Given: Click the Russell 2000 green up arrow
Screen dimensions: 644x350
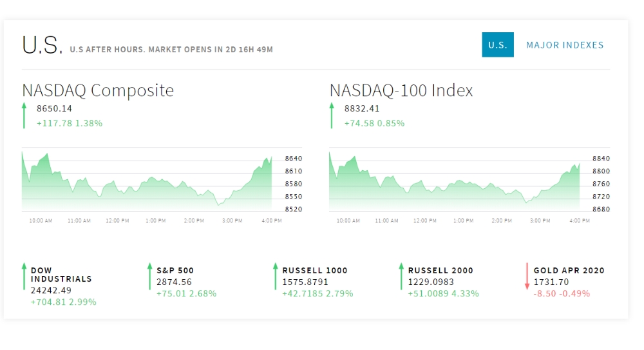Looking at the screenshot, I should tap(401, 277).
